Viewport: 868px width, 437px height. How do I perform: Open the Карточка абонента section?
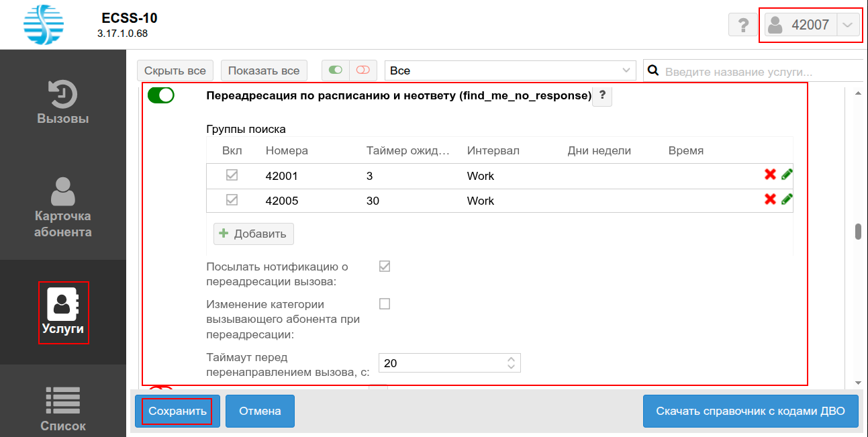click(63, 207)
